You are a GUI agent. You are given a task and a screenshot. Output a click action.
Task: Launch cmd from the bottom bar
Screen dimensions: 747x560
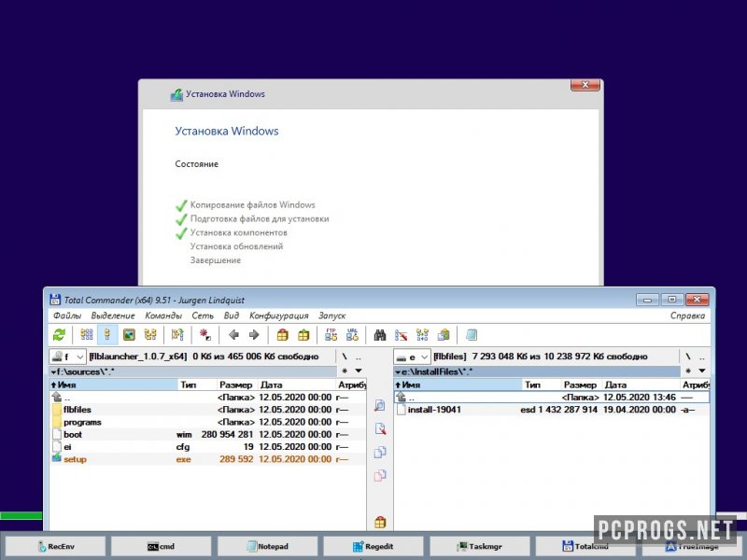pyautogui.click(x=161, y=546)
